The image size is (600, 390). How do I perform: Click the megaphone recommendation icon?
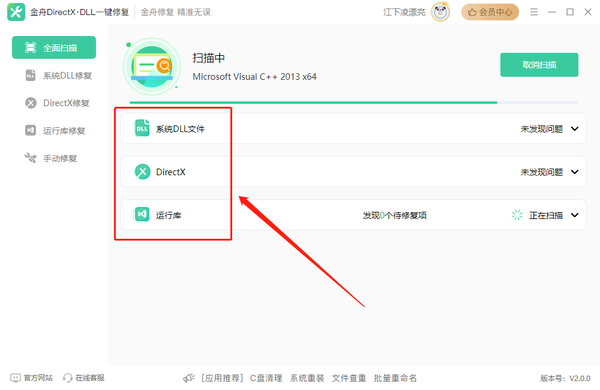click(189, 378)
